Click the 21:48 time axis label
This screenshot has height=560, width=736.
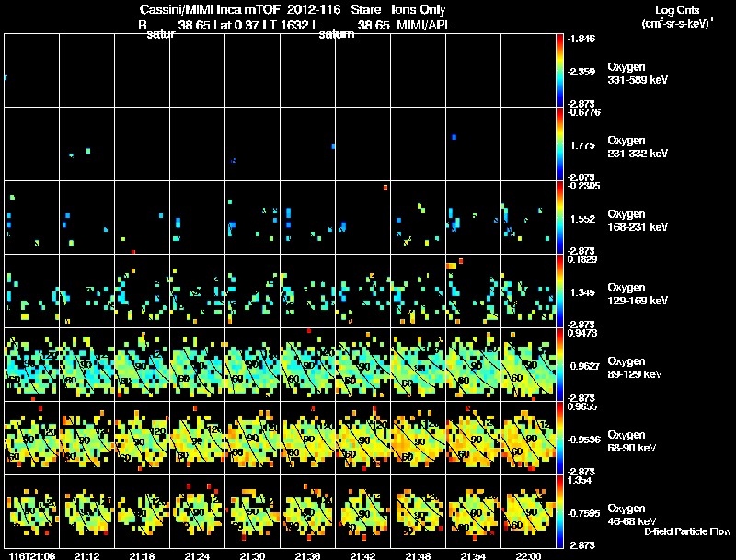418,555
